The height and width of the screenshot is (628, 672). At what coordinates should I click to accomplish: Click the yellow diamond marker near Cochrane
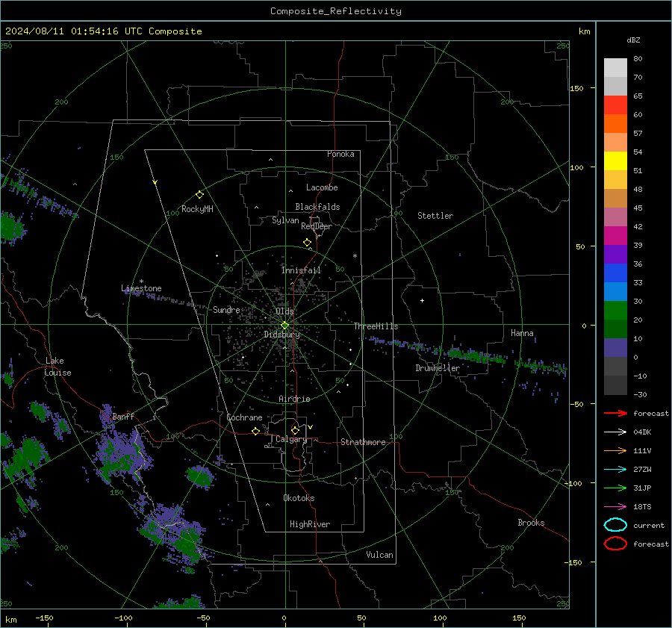[x=255, y=431]
